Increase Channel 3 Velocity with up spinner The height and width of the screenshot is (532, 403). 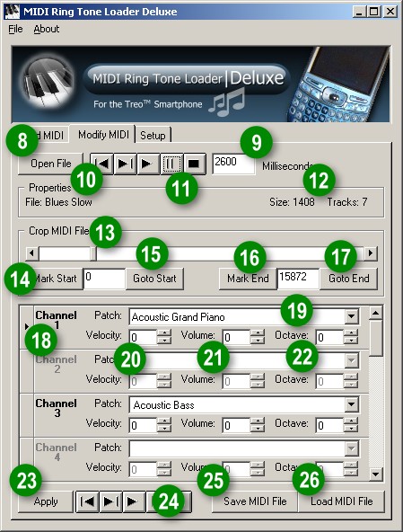(164, 421)
